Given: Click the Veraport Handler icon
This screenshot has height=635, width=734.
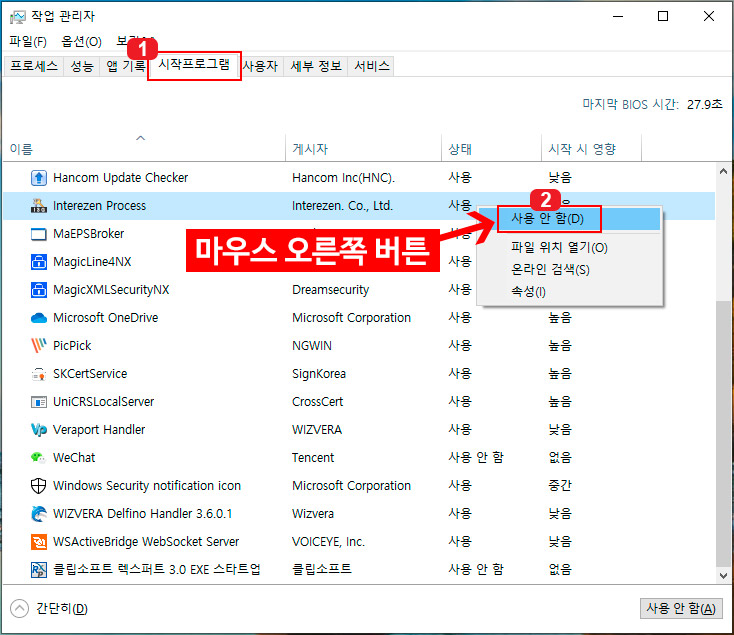Looking at the screenshot, I should click(38, 430).
